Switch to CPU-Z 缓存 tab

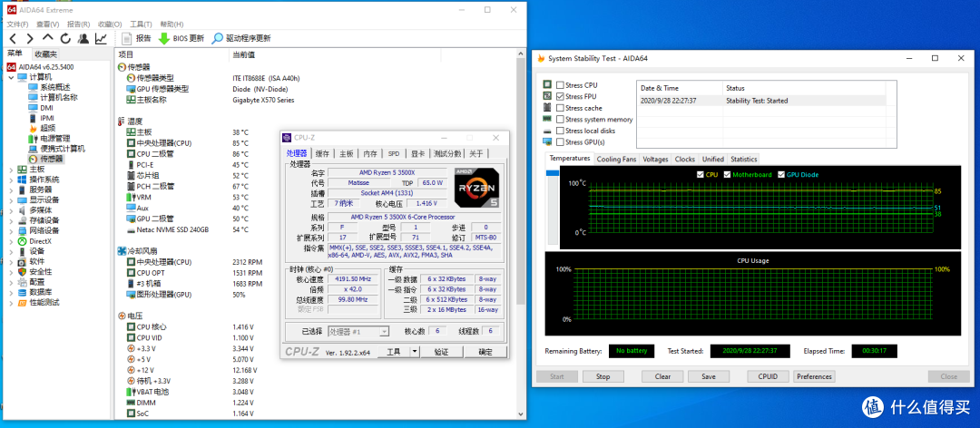[x=322, y=153]
